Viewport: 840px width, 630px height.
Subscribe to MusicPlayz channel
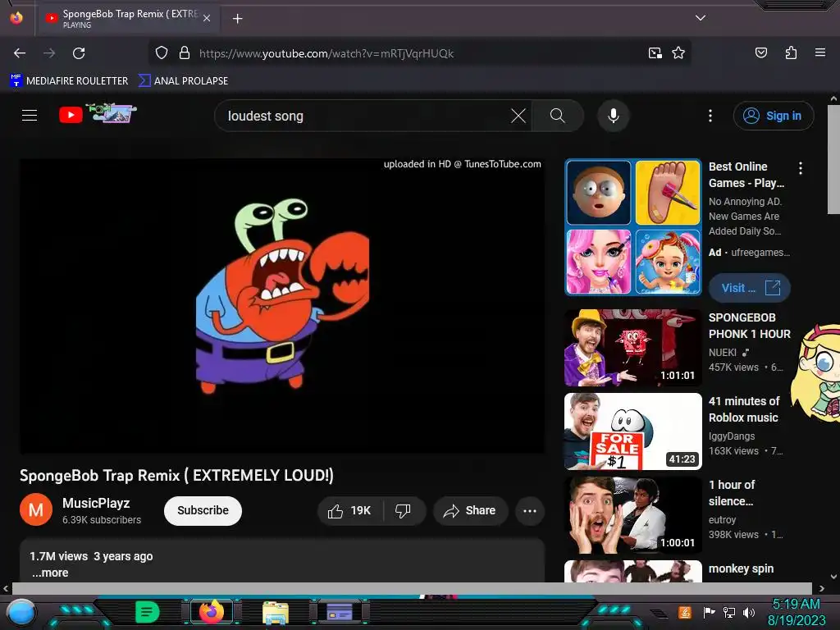203,510
